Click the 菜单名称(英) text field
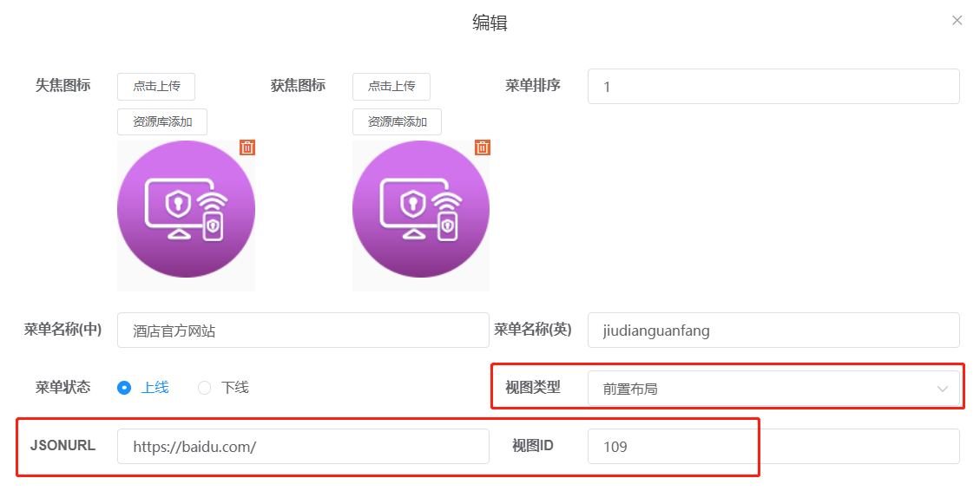The image size is (980, 491). (773, 331)
